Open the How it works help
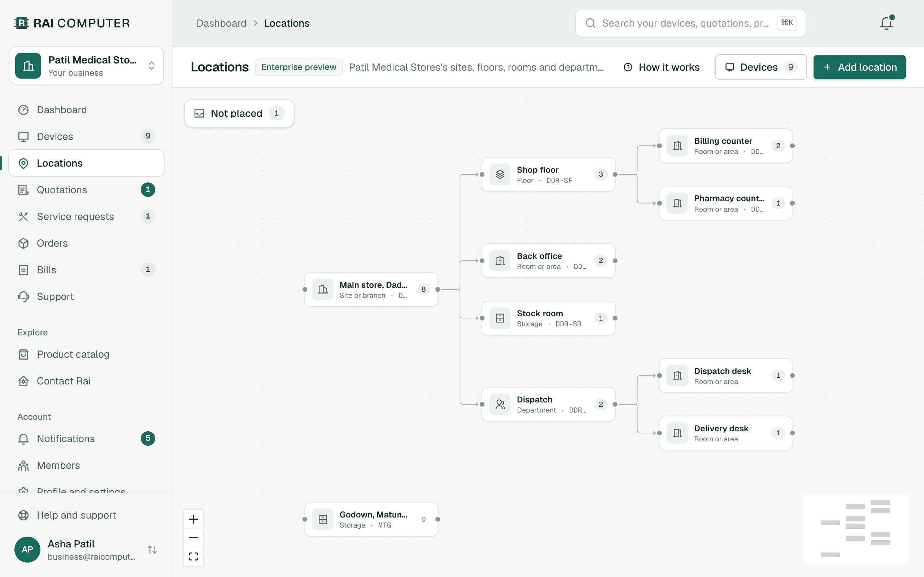The width and height of the screenshot is (924, 577). pos(661,67)
